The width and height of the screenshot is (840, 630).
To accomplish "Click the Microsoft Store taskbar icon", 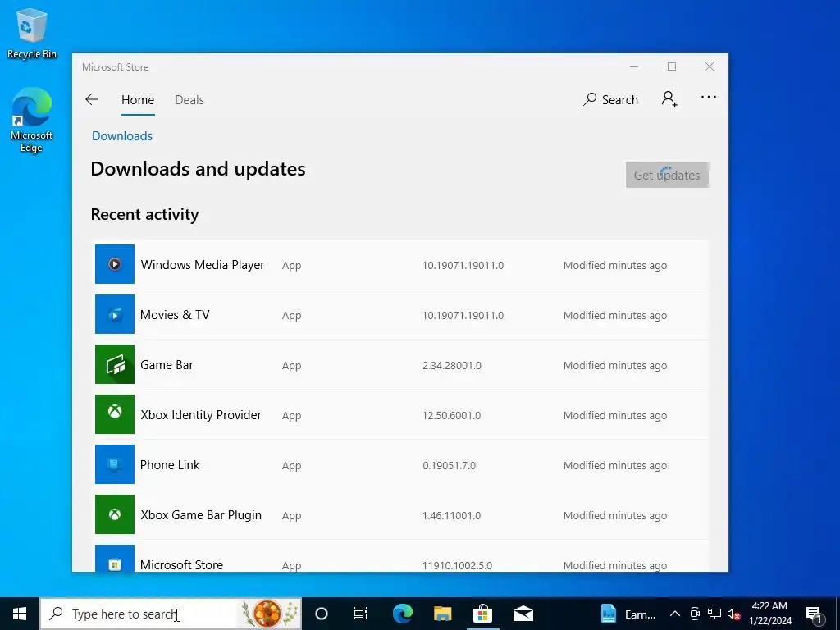I will tap(482, 614).
